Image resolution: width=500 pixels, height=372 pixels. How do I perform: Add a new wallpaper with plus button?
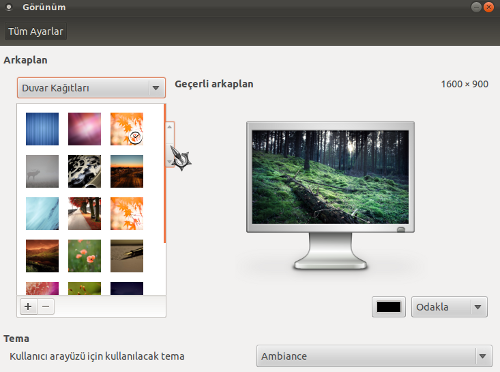click(28, 306)
